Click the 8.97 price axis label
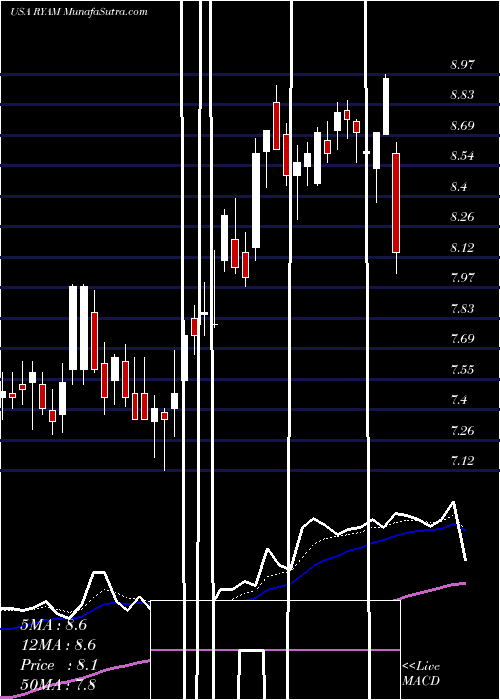The width and height of the screenshot is (500, 700). click(x=462, y=65)
